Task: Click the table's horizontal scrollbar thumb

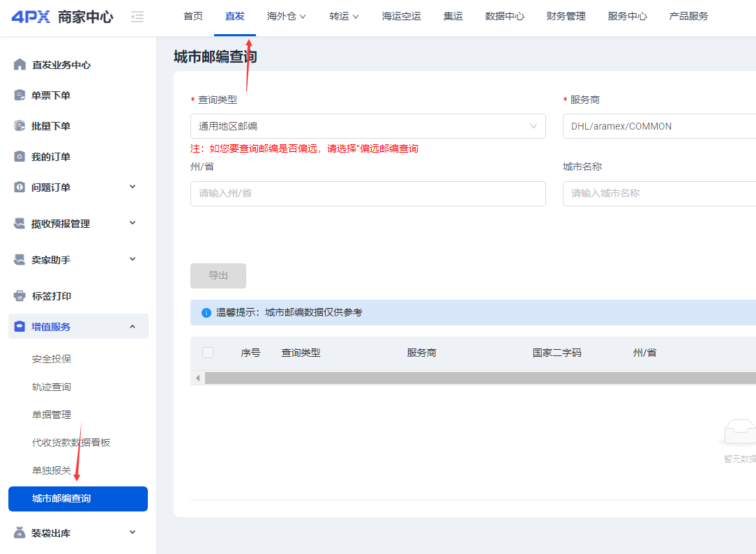Action: (481, 378)
